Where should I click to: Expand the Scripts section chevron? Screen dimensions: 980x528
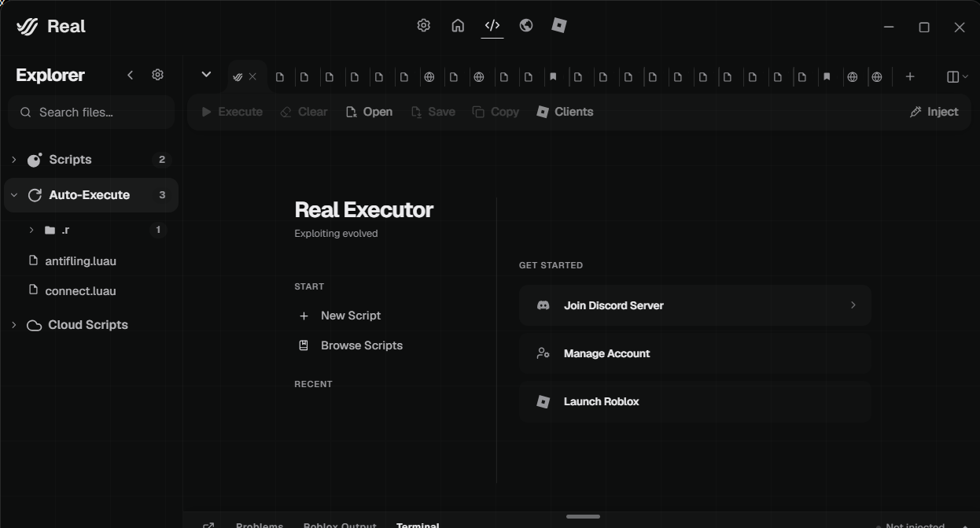13,160
